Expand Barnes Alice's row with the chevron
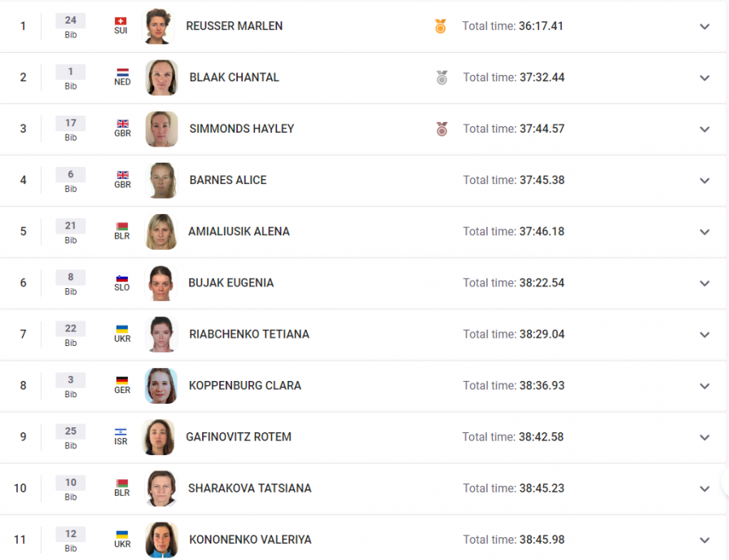 pyautogui.click(x=705, y=181)
